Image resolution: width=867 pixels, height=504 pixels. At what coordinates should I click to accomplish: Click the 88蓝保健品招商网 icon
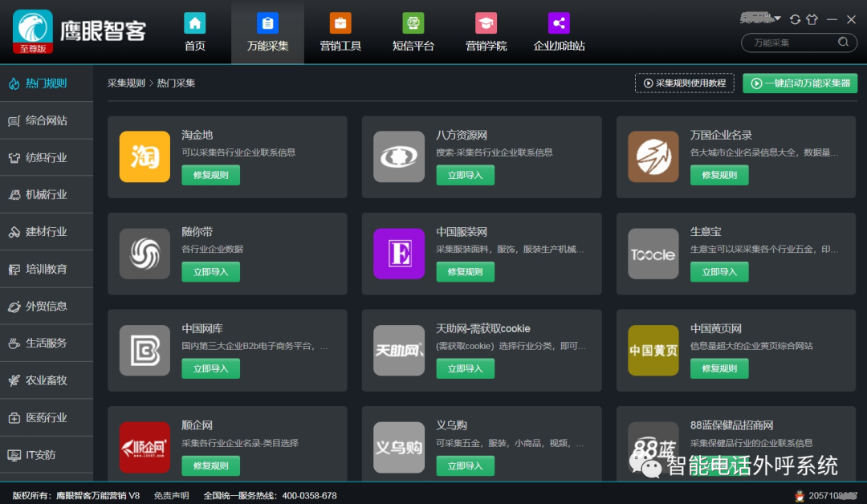point(653,448)
